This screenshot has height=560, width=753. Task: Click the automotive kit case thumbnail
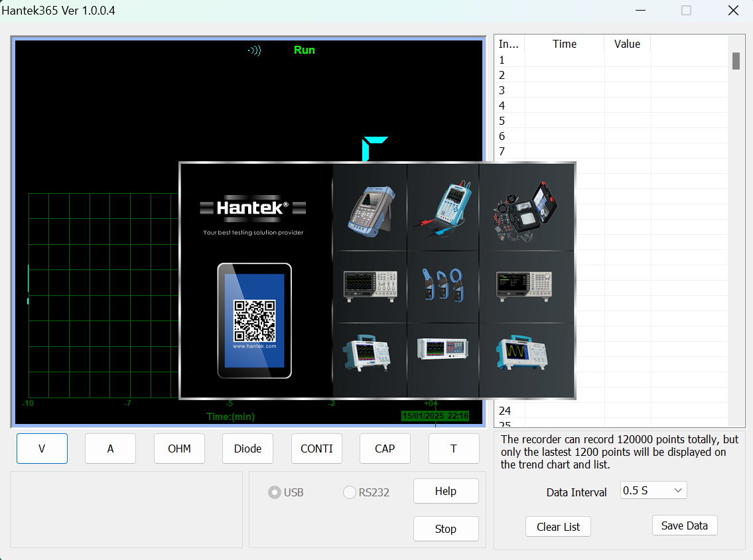(x=525, y=211)
